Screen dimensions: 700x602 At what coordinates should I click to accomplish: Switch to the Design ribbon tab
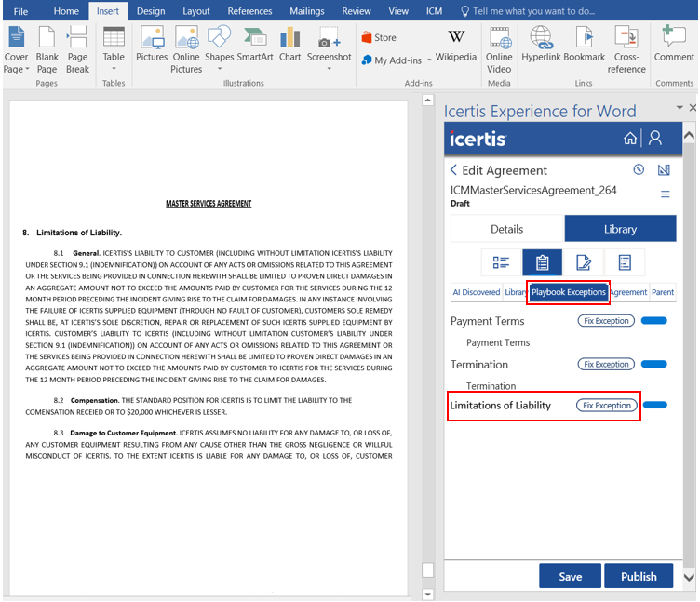click(151, 11)
